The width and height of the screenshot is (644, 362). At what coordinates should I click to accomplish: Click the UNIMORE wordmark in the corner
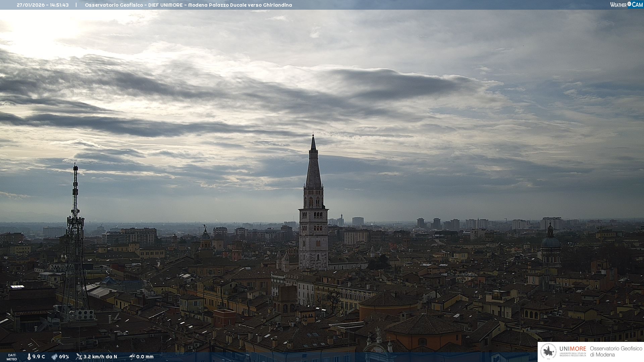[573, 349]
